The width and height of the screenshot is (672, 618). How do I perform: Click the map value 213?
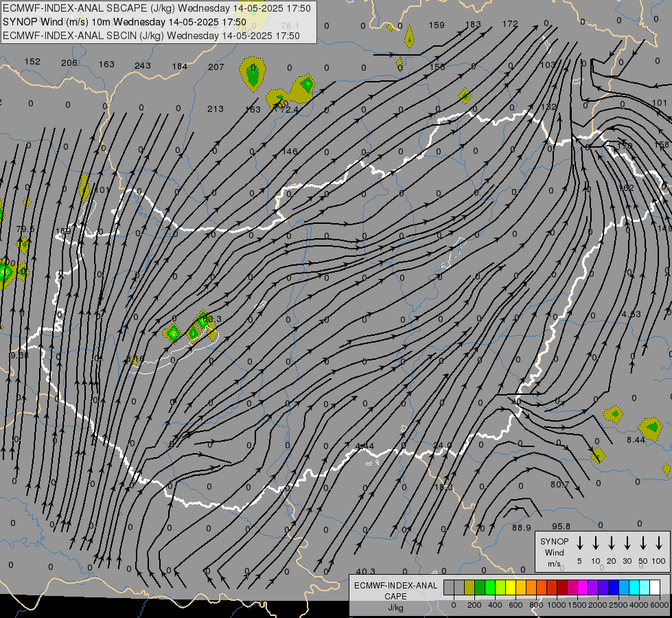[x=215, y=109]
